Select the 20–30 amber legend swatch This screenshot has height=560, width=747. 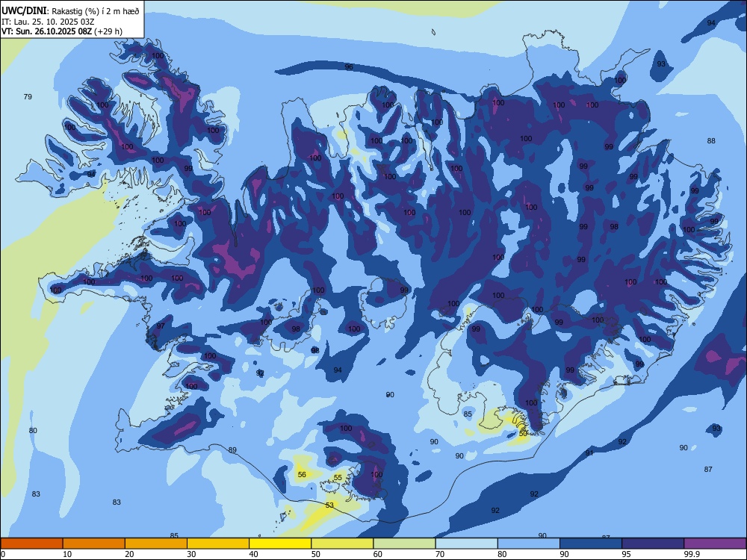tap(156, 544)
